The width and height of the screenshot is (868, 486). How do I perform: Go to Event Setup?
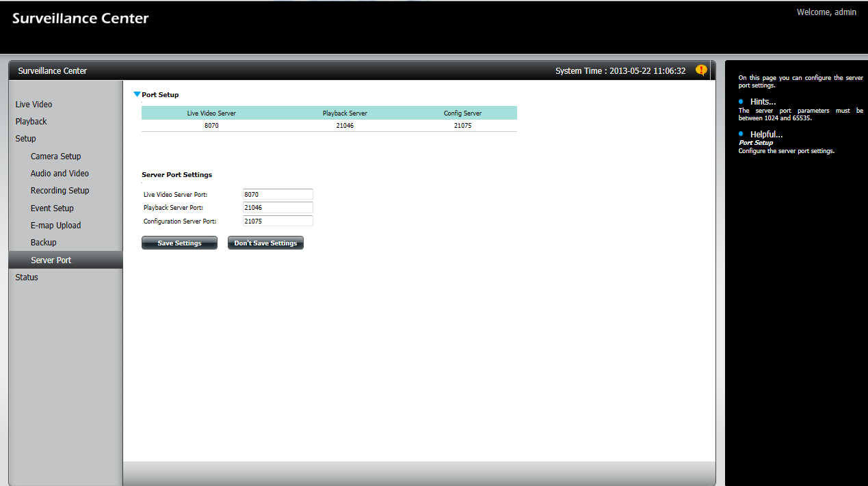point(52,208)
